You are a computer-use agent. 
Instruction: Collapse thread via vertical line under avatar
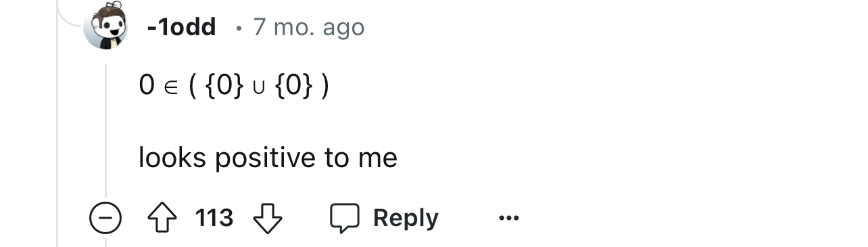(105, 129)
